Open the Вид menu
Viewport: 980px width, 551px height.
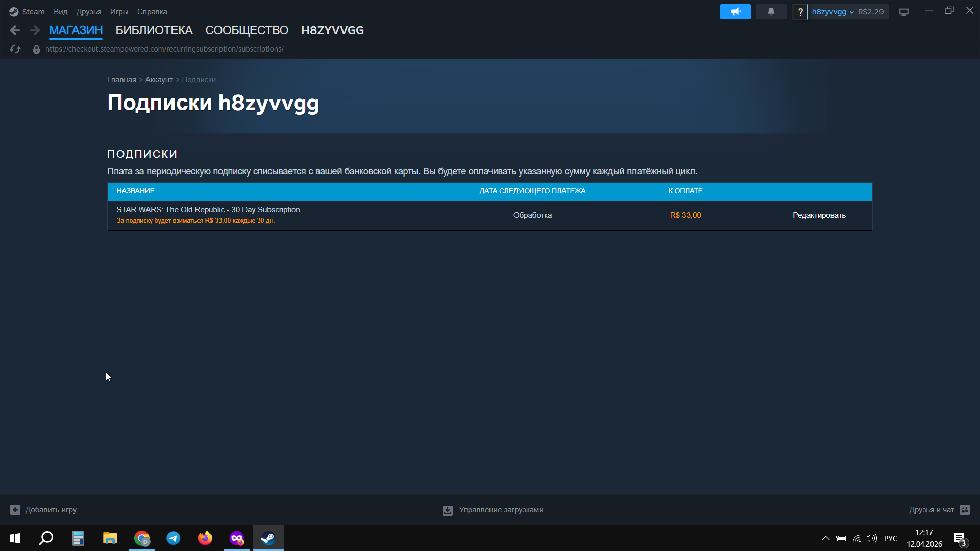[60, 12]
